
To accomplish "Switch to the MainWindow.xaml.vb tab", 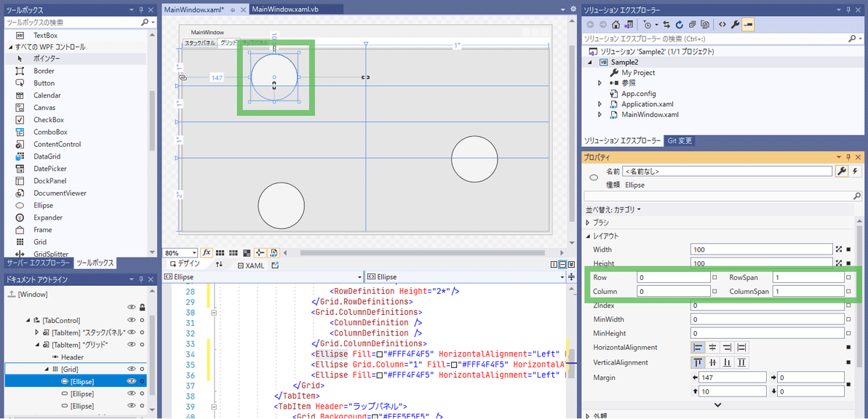I will coord(285,9).
